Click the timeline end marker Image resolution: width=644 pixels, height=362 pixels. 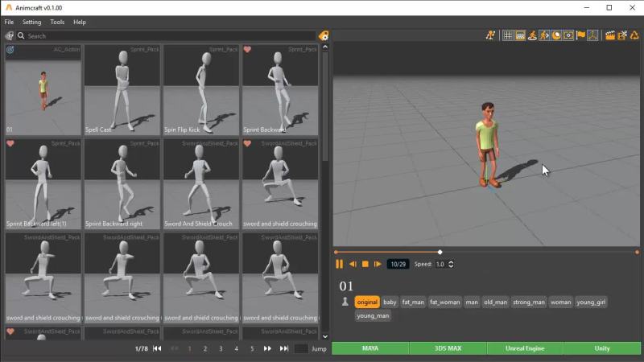tap(637, 252)
